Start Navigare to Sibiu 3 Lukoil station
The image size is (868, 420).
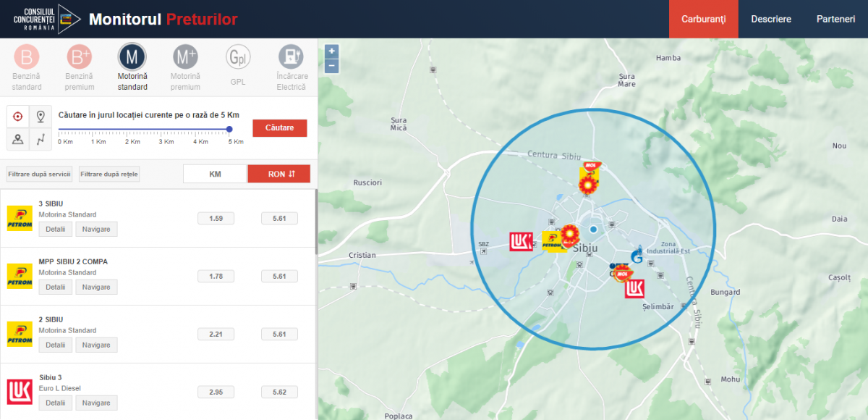[96, 403]
